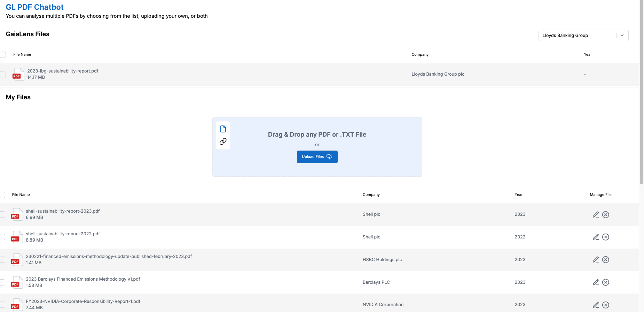Edit the shell-sustainability-report-2022.pdf file entry
The width and height of the screenshot is (644, 312).
[x=596, y=237]
